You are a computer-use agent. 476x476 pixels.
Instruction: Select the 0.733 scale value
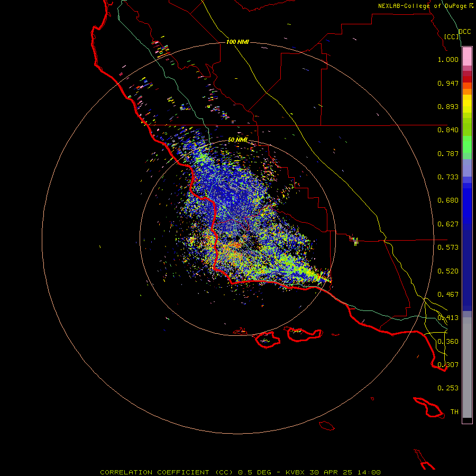[x=448, y=177]
